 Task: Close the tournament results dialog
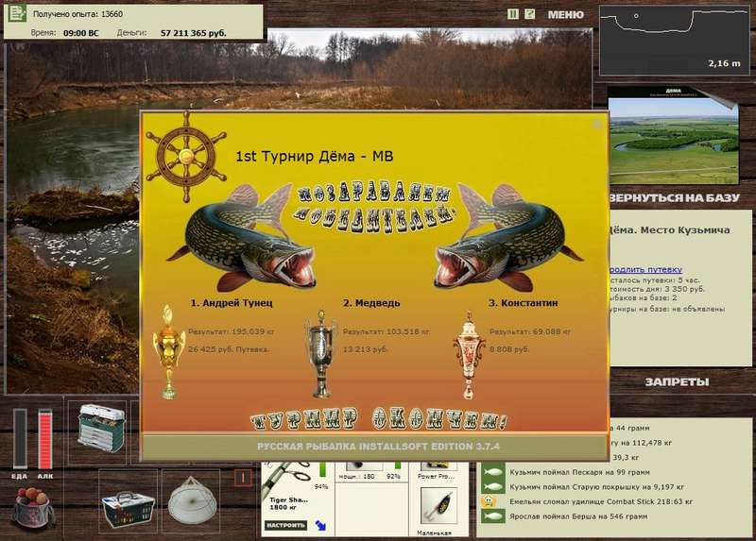coord(597,125)
